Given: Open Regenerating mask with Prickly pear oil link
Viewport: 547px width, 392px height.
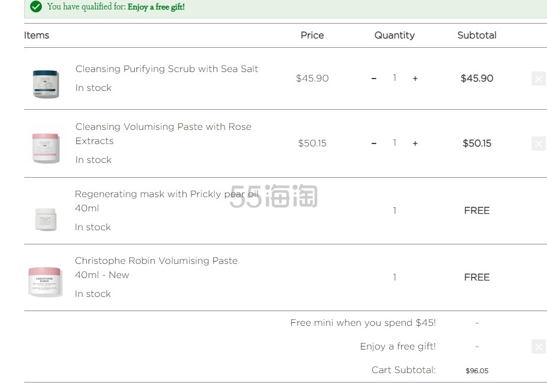Looking at the screenshot, I should [x=167, y=201].
